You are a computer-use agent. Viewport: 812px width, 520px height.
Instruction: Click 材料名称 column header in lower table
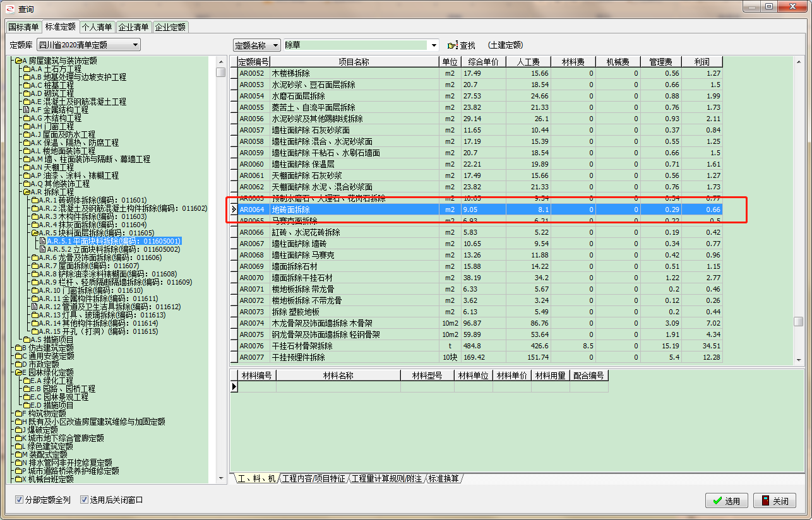tap(338, 375)
